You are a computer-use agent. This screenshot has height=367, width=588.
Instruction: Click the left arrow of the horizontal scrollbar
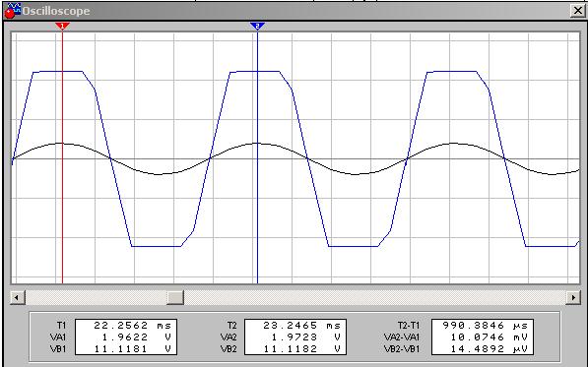point(17,298)
